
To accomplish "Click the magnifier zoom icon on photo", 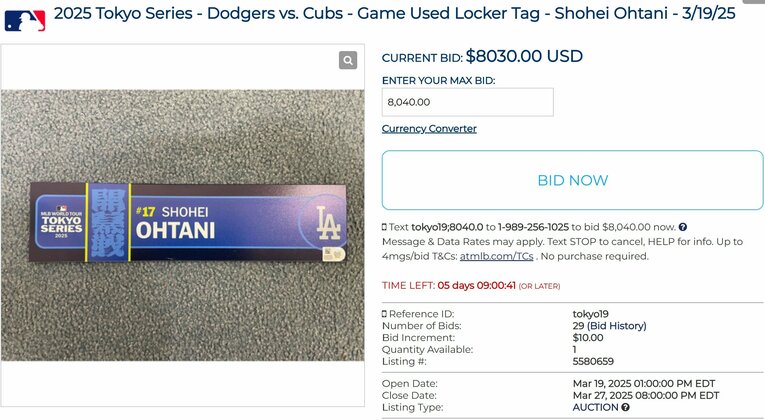I will [348, 60].
